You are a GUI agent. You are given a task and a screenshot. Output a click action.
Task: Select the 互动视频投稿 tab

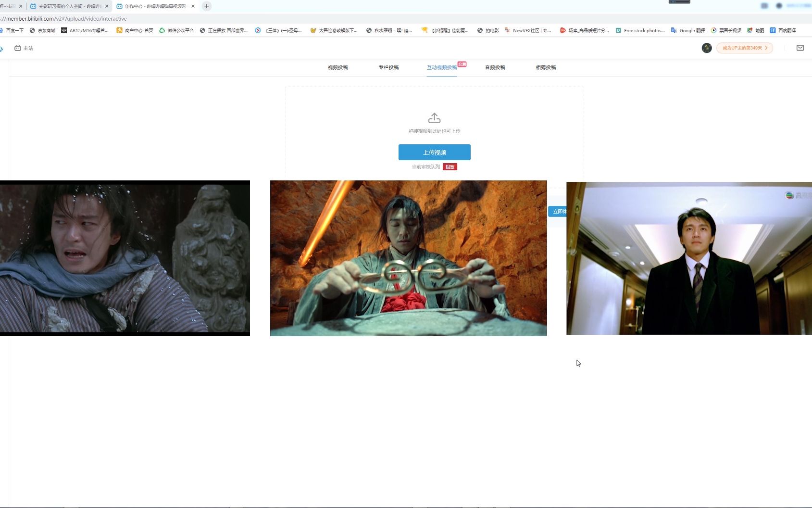442,67
